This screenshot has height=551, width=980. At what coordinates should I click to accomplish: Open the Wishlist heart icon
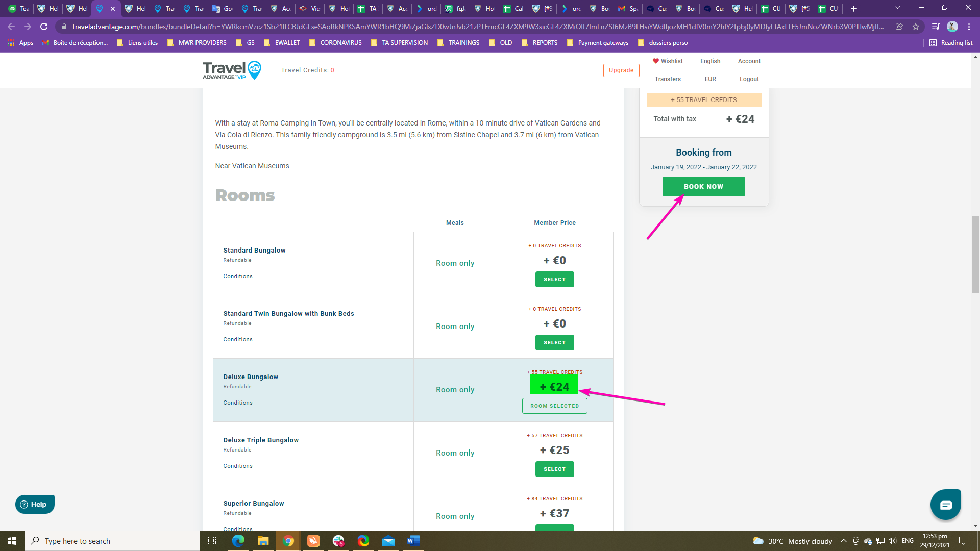656,61
